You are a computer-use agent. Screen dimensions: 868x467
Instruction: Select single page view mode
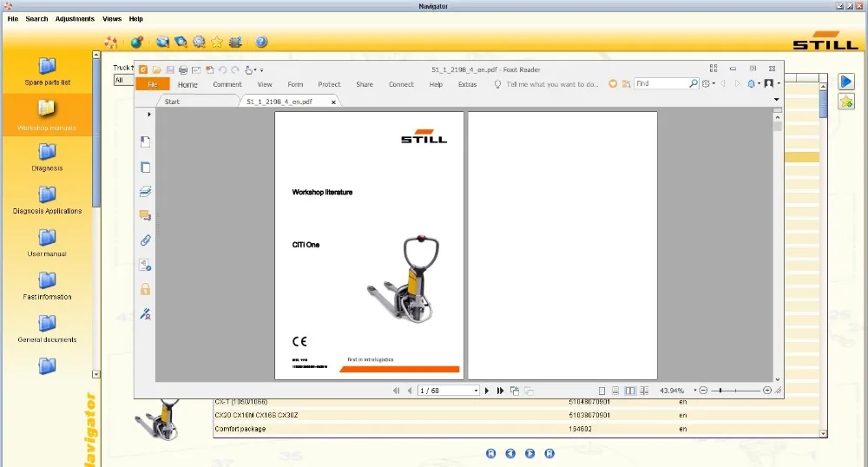pyautogui.click(x=602, y=391)
